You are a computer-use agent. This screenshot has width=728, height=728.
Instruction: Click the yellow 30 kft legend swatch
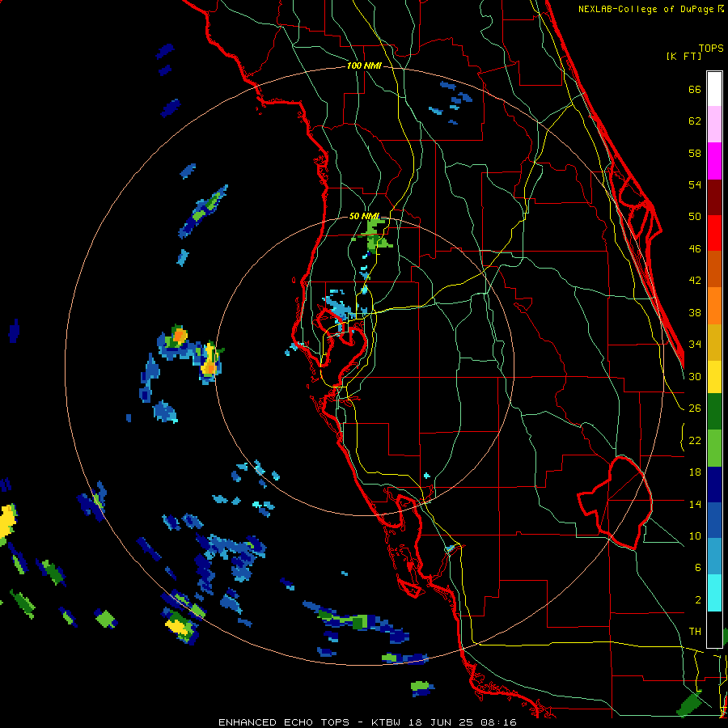click(x=714, y=377)
